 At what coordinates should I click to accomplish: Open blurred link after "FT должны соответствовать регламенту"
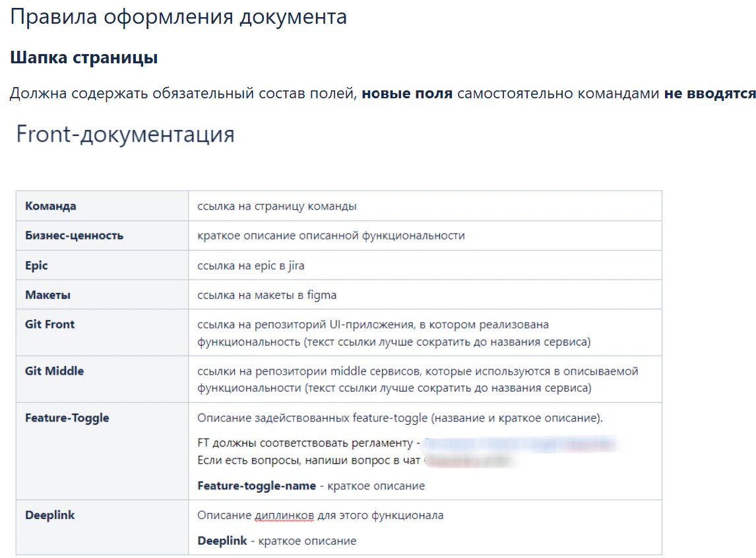click(x=520, y=443)
